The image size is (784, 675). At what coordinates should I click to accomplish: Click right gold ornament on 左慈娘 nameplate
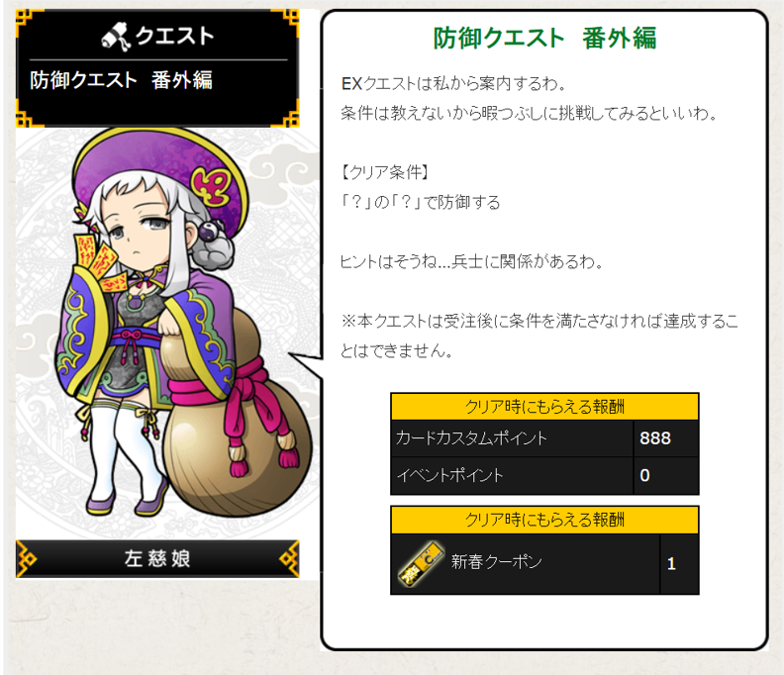point(289,558)
